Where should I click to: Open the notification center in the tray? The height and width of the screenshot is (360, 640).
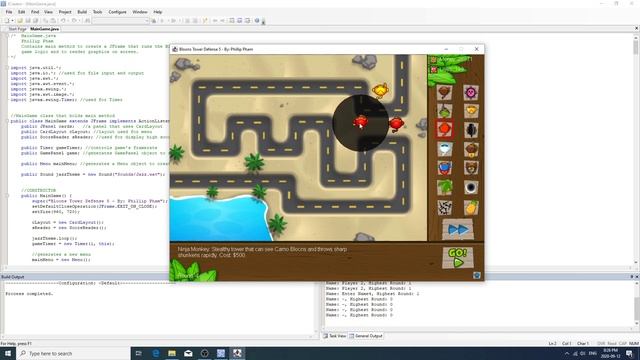click(629, 353)
